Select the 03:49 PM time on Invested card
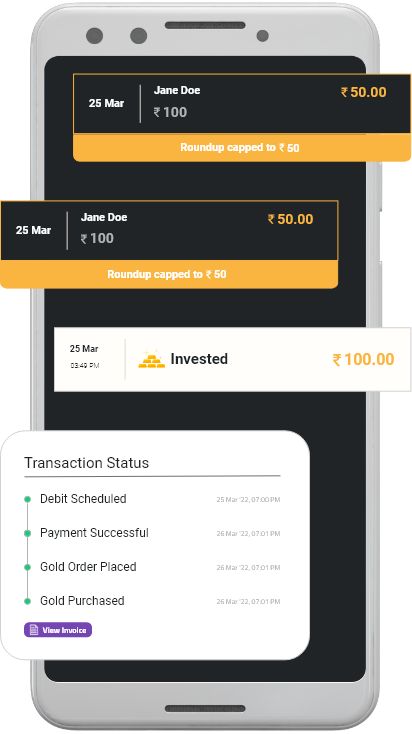This screenshot has height=734, width=412. (x=85, y=366)
